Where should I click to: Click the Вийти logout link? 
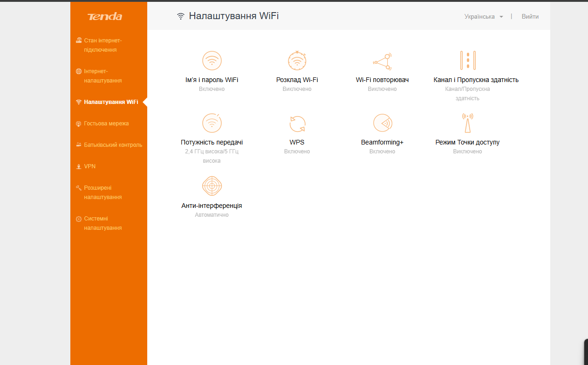point(530,16)
